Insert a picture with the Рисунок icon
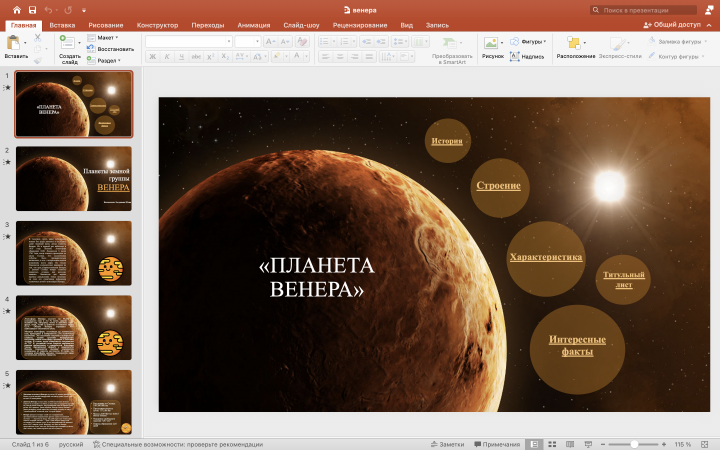The width and height of the screenshot is (720, 450). pos(492,43)
